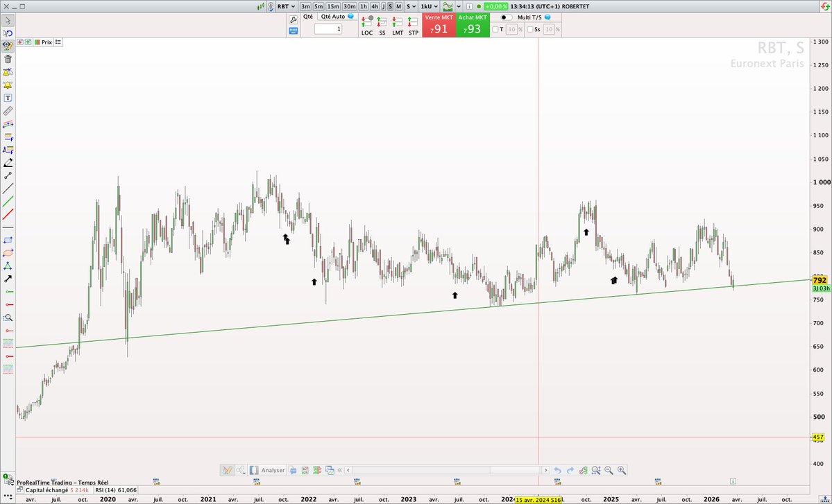Screen dimensions: 832x504
Task: Choose the green trendline tool
Action: coord(8,201)
